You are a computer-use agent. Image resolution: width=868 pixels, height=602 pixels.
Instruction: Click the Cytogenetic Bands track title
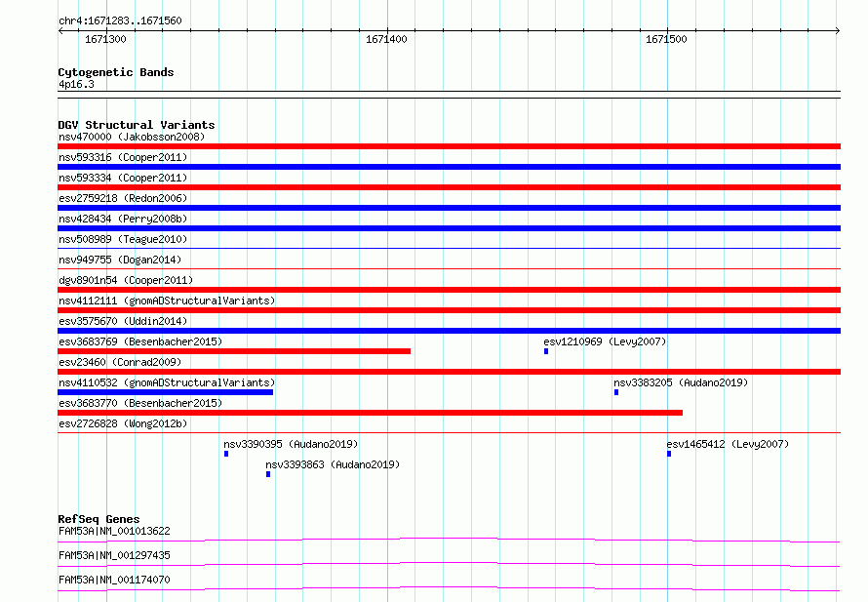pyautogui.click(x=116, y=72)
